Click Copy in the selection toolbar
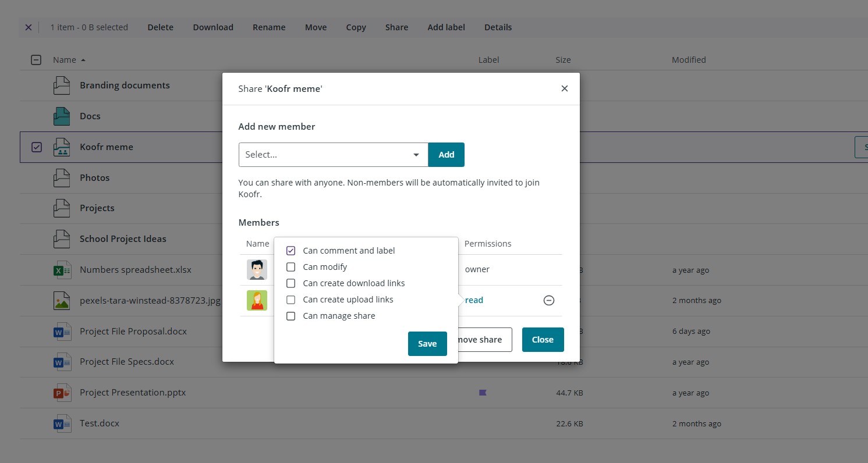868x463 pixels. coord(356,27)
